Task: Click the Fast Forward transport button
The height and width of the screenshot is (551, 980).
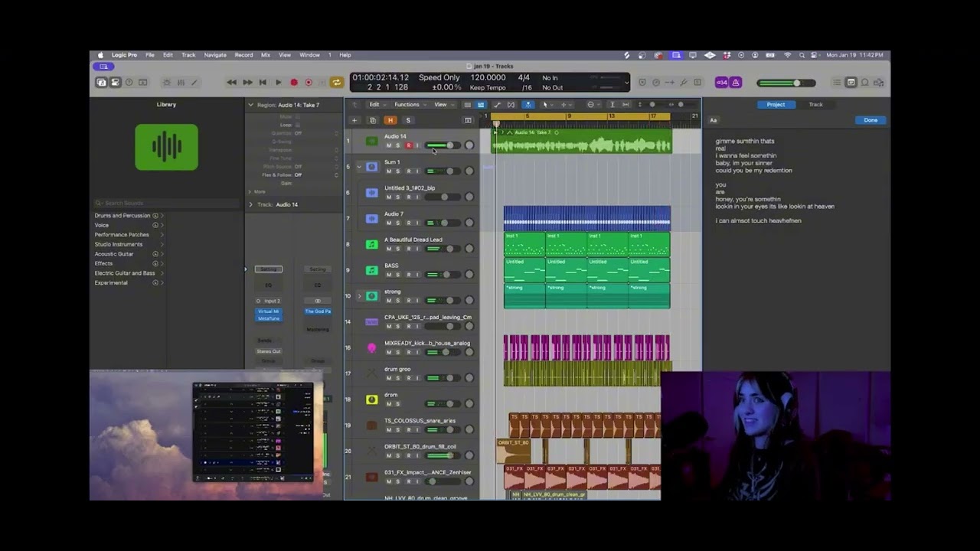Action: point(247,83)
